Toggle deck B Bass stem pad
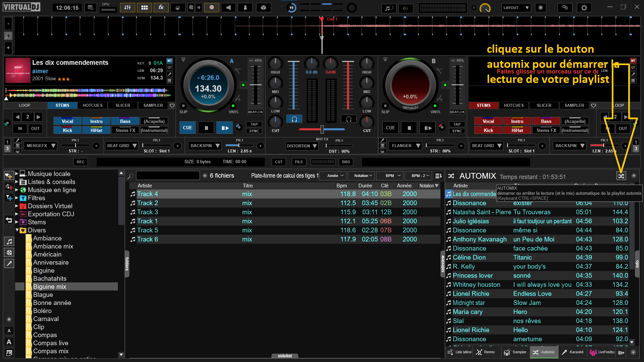644x362 pixels. [546, 121]
